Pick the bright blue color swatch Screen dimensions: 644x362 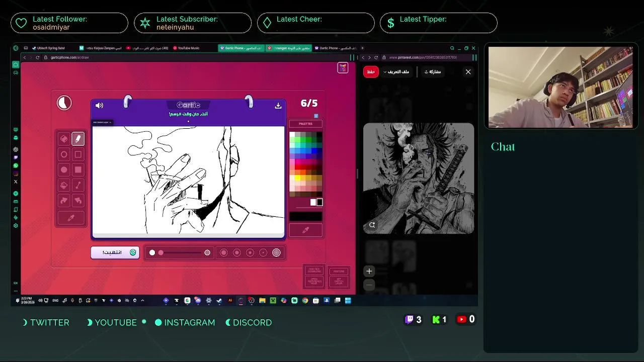314,150
